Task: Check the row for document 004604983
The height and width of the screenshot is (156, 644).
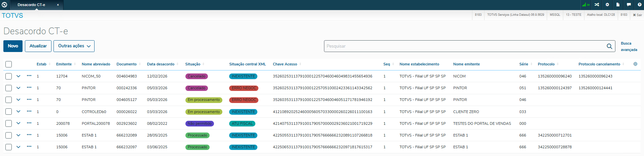Action: [x=9, y=76]
